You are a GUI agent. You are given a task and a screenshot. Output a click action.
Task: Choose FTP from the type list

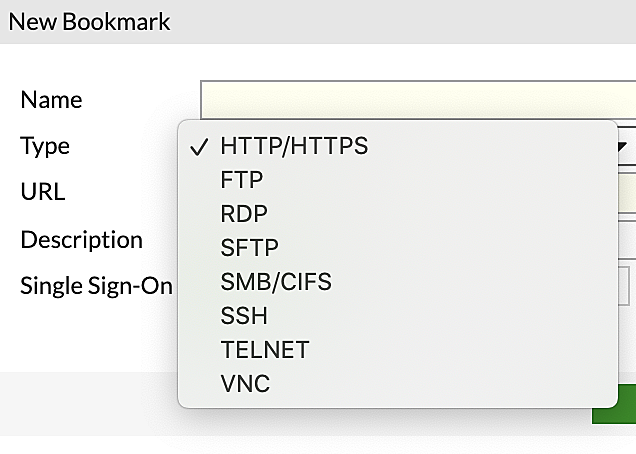click(242, 180)
